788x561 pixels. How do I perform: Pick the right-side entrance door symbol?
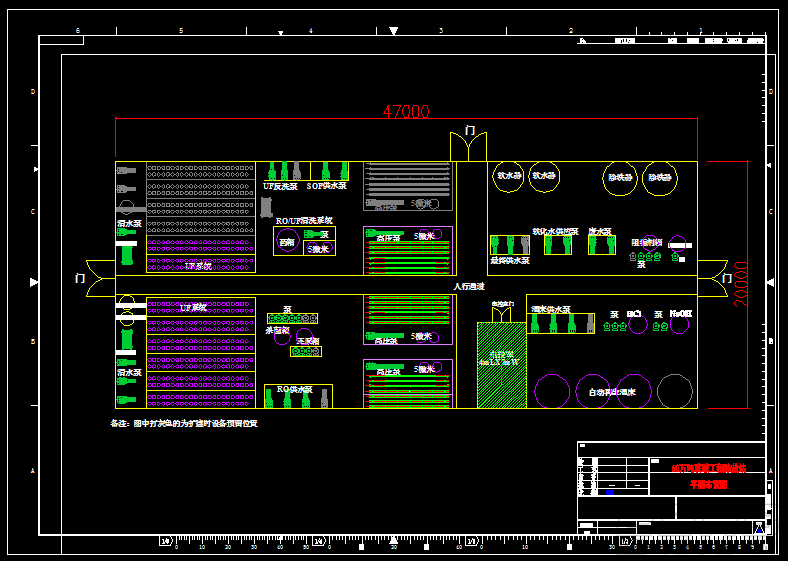[713, 278]
